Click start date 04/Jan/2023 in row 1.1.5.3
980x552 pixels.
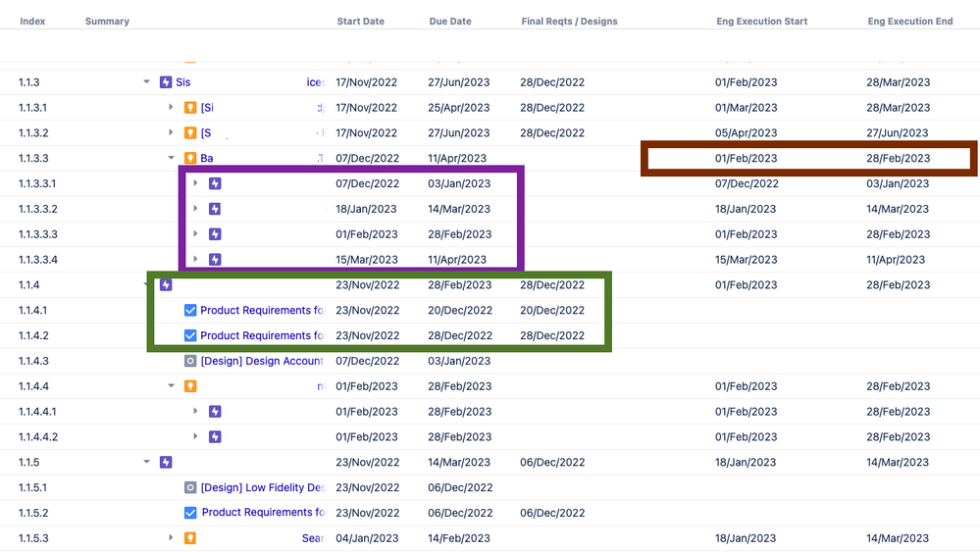pyautogui.click(x=367, y=538)
